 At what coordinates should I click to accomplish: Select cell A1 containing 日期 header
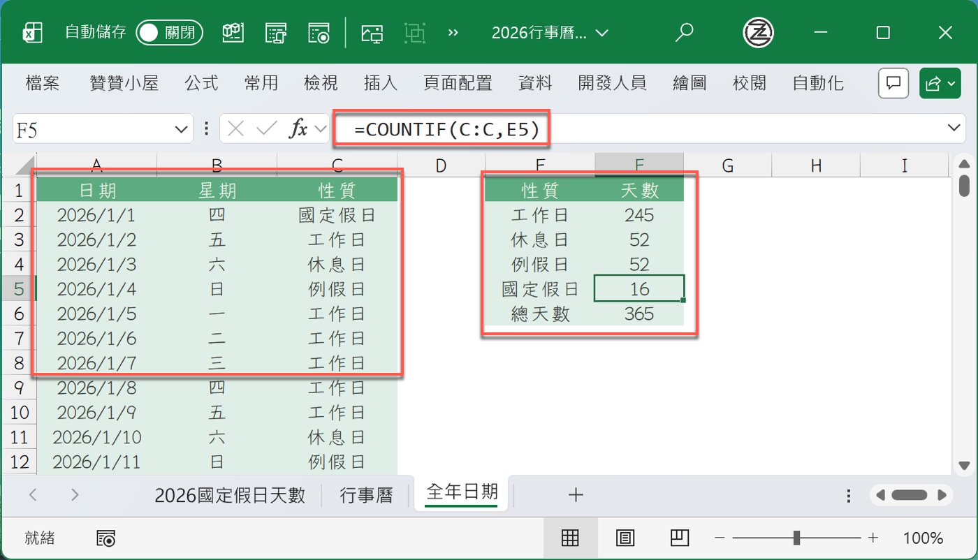pos(96,189)
